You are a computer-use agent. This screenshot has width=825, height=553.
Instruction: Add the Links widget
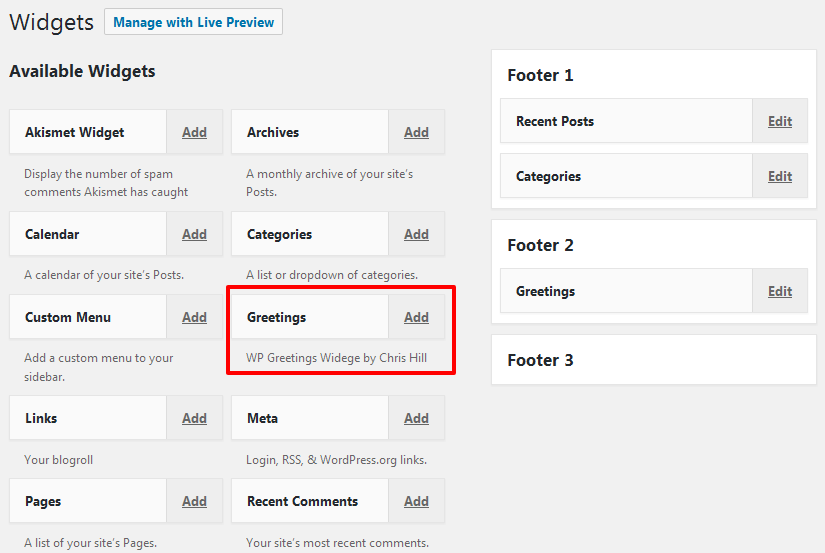pos(194,418)
